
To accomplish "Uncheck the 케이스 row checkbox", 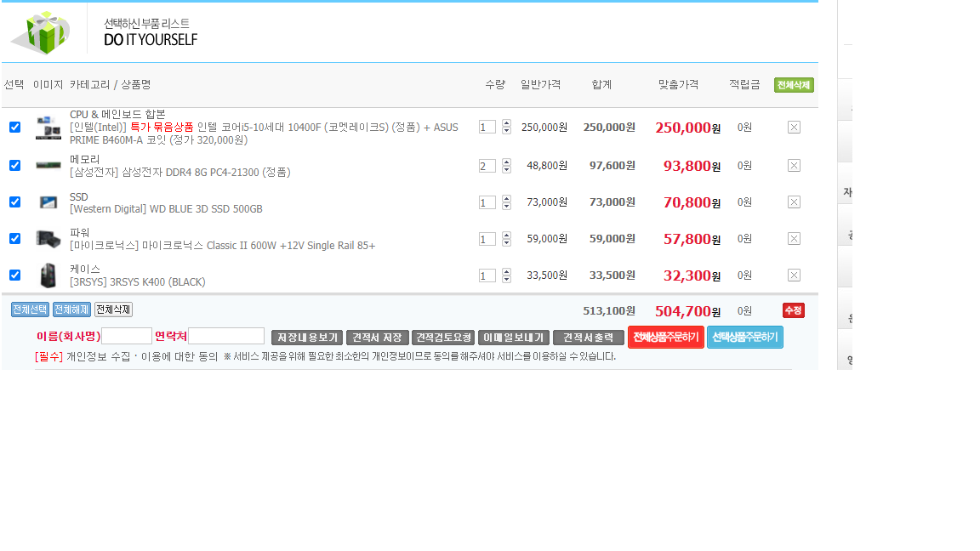I will coord(15,275).
